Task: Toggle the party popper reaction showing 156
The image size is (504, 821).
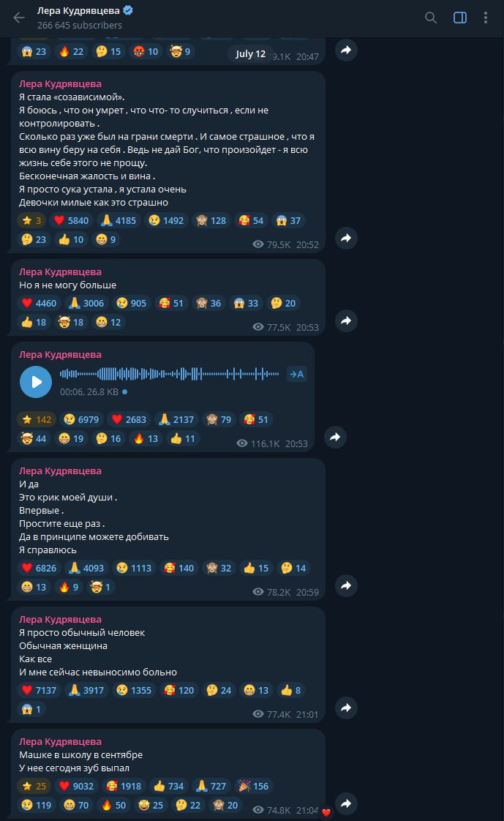Action: coord(253,786)
